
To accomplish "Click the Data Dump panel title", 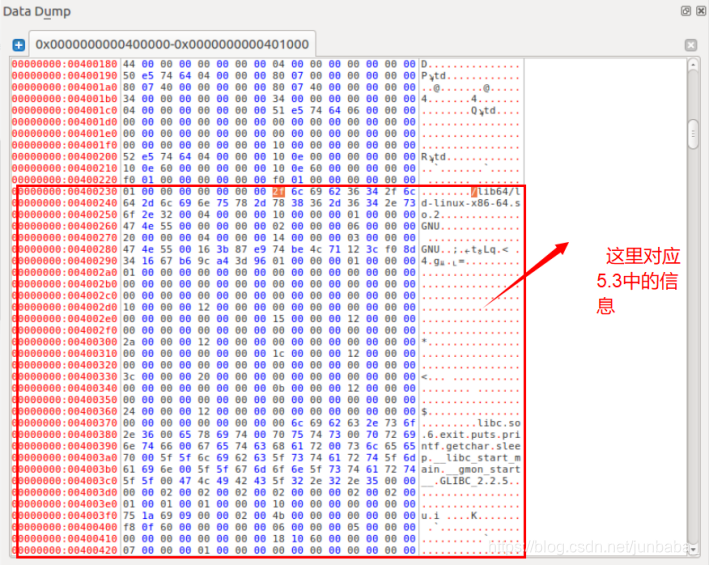I will click(37, 12).
